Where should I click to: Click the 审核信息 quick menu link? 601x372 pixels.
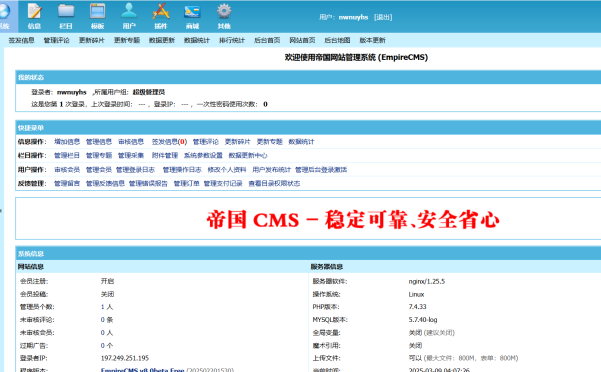(131, 142)
